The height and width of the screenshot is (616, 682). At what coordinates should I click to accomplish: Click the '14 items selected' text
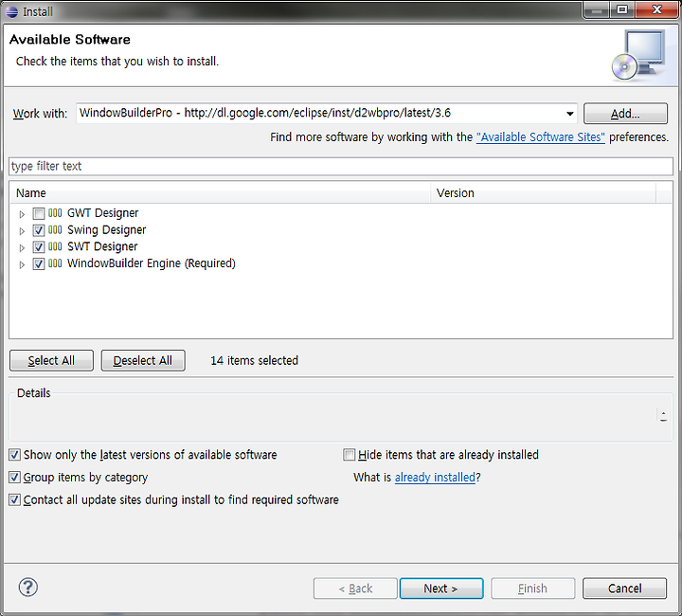tap(255, 361)
